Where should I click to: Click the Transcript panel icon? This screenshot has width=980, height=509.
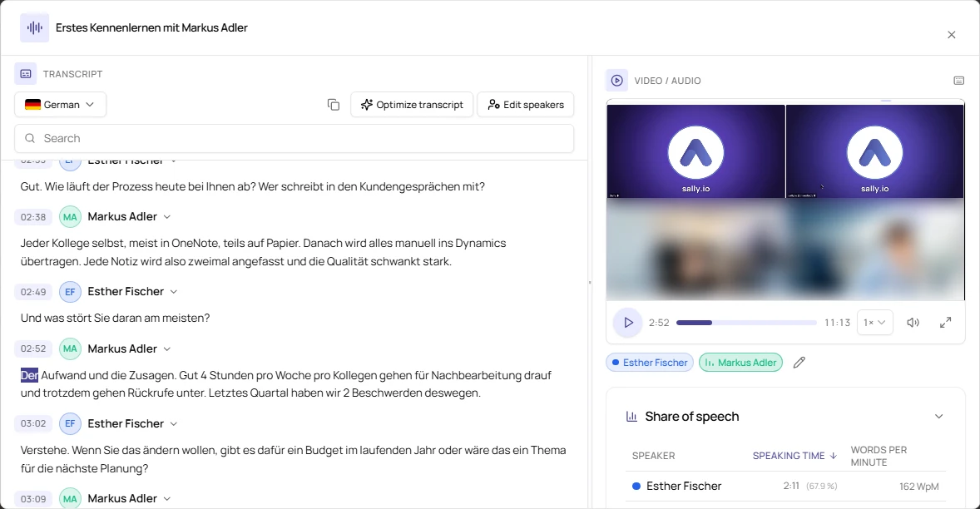[x=26, y=74]
